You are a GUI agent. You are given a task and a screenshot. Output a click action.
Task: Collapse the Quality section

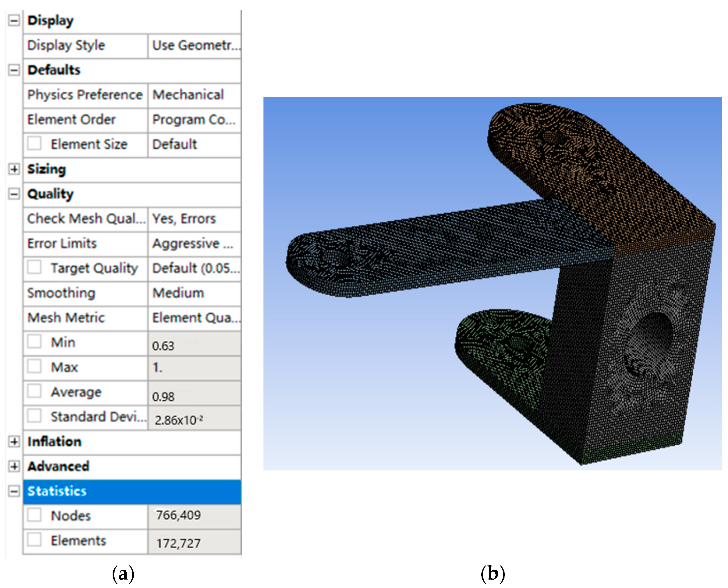[14, 194]
